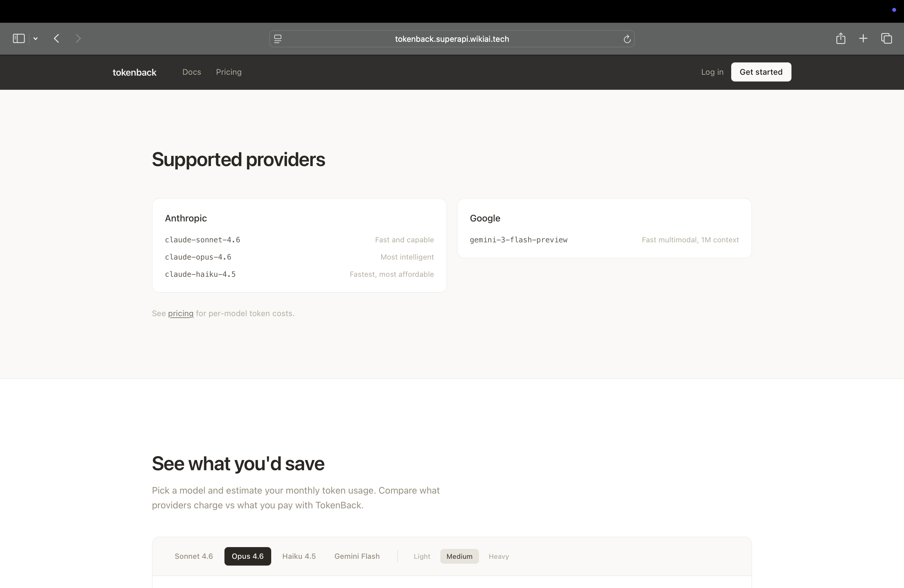Choose the Gemini Flash model option
Screen dimensions: 904x588
click(357, 556)
